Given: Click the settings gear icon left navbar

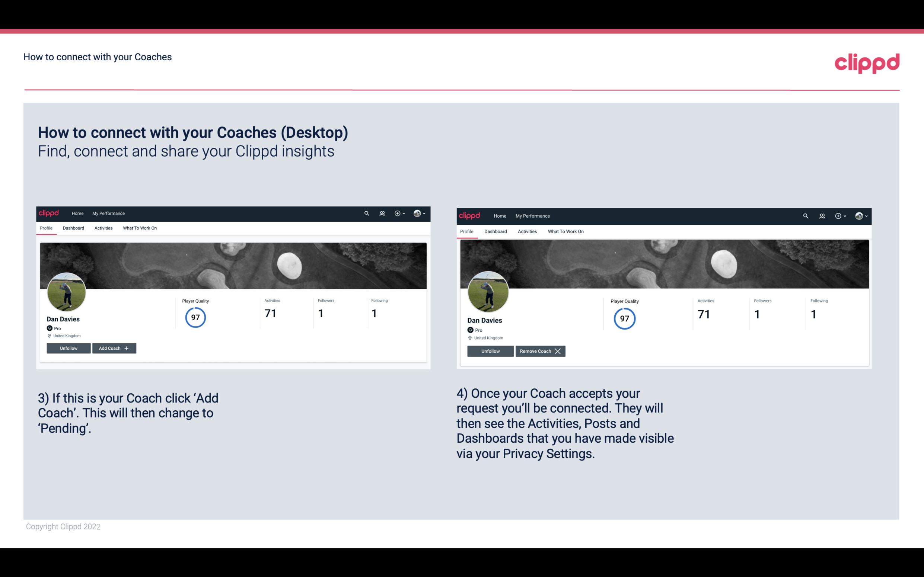Looking at the screenshot, I should point(398,213).
